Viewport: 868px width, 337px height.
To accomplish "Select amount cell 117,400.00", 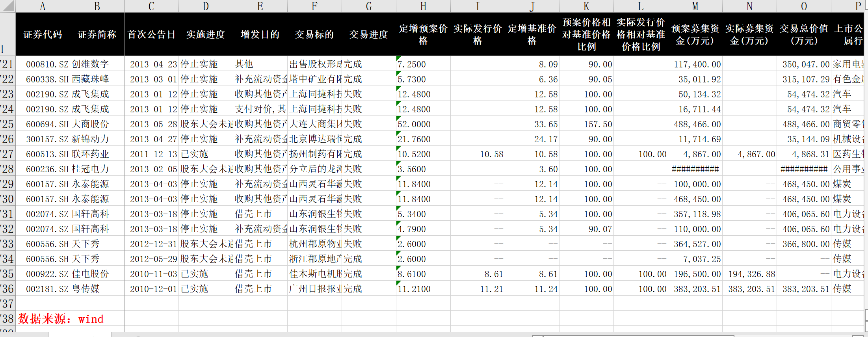I will pos(695,64).
